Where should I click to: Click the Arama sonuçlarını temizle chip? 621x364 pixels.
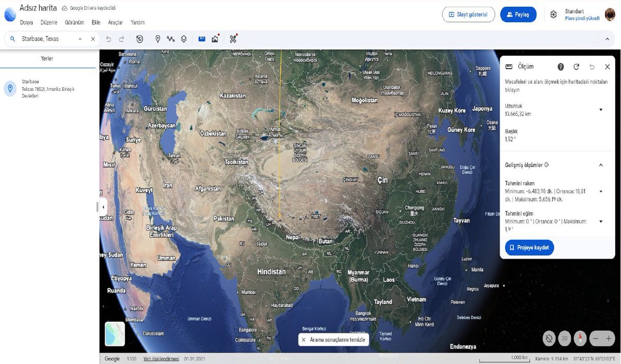334,340
